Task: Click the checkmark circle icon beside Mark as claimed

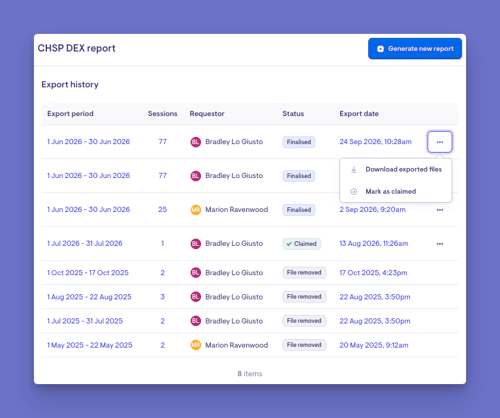Action: pyautogui.click(x=354, y=192)
